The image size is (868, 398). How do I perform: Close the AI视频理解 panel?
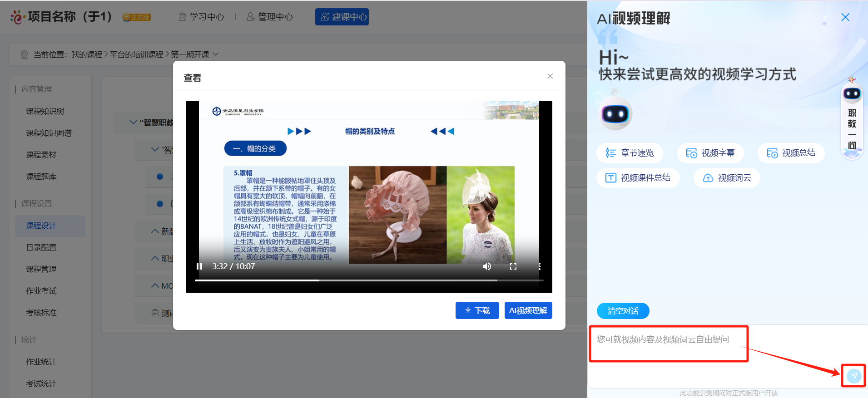[845, 17]
